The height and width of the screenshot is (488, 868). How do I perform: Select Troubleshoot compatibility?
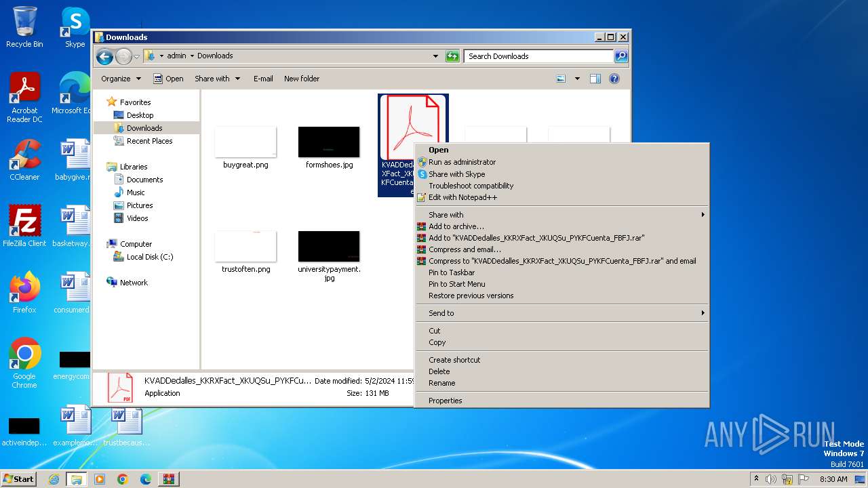[x=561, y=186]
